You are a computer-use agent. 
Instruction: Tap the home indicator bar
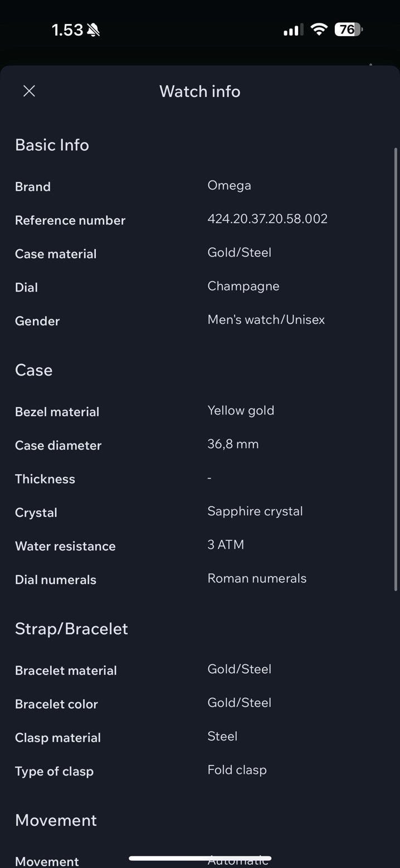(200, 858)
